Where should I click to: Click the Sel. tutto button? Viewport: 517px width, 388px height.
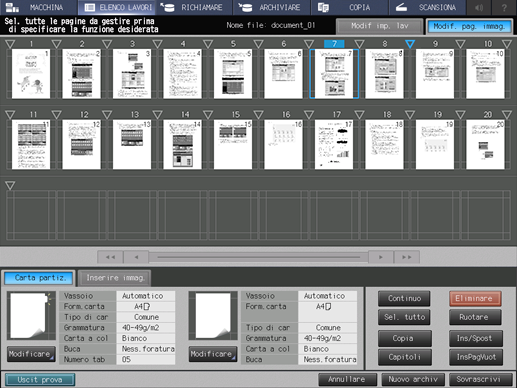(404, 317)
